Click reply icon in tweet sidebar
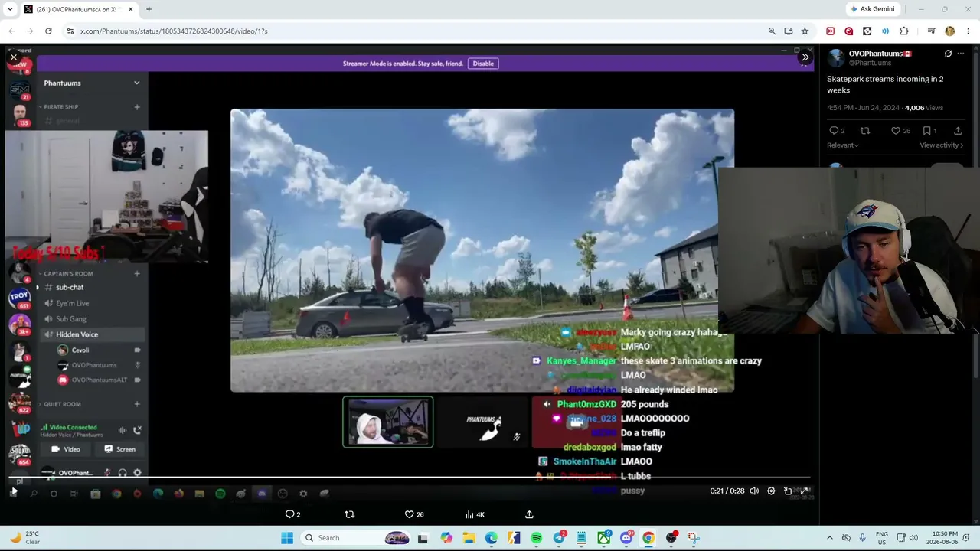This screenshot has width=980, height=551. [x=837, y=131]
